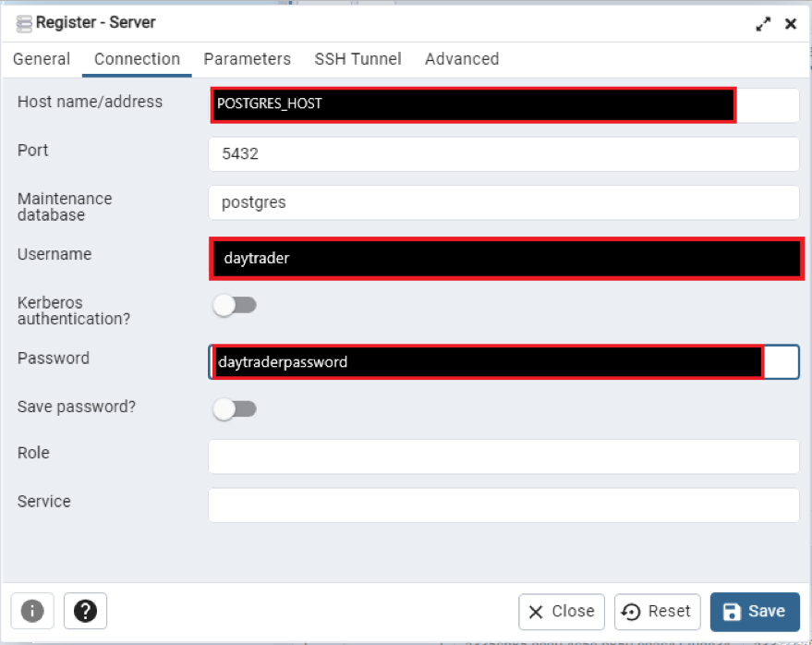Screen dimensions: 812x645
Task: Click the Port field showing 5432
Action: coord(503,154)
